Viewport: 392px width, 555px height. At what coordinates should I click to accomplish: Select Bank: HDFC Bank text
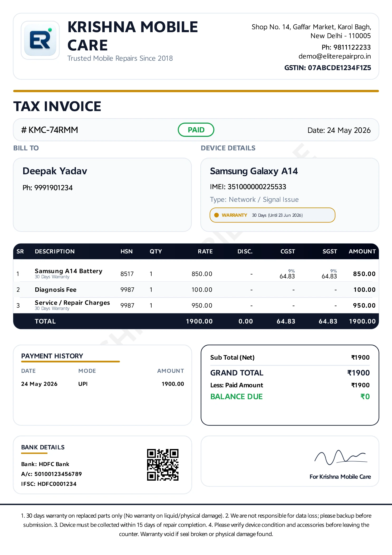click(45, 464)
